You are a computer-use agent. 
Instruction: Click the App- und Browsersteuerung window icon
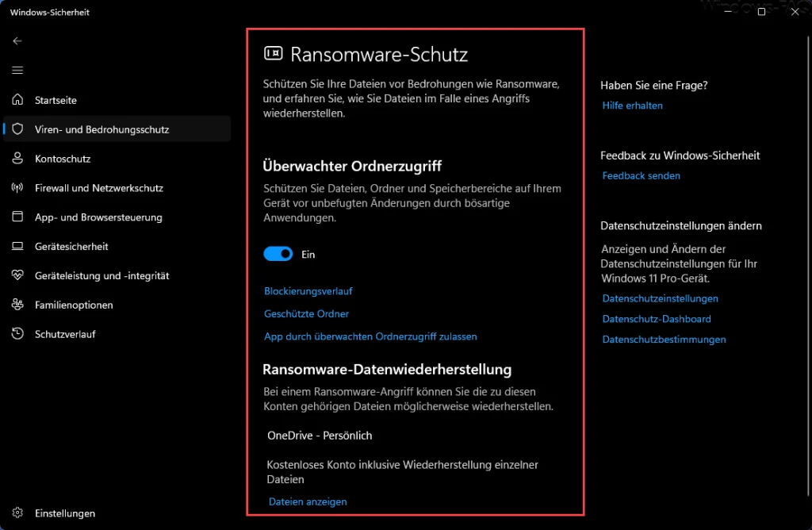pos(17,217)
